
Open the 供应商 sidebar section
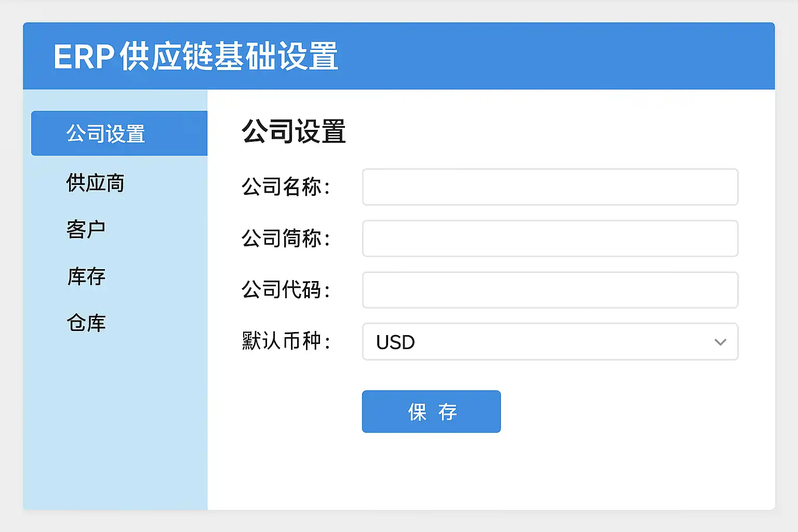pyautogui.click(x=96, y=183)
